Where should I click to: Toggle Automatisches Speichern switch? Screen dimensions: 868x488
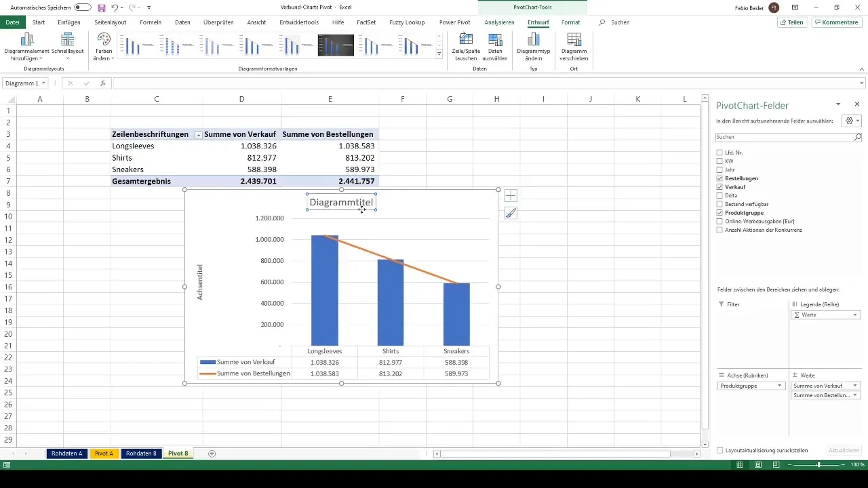pyautogui.click(x=83, y=7)
